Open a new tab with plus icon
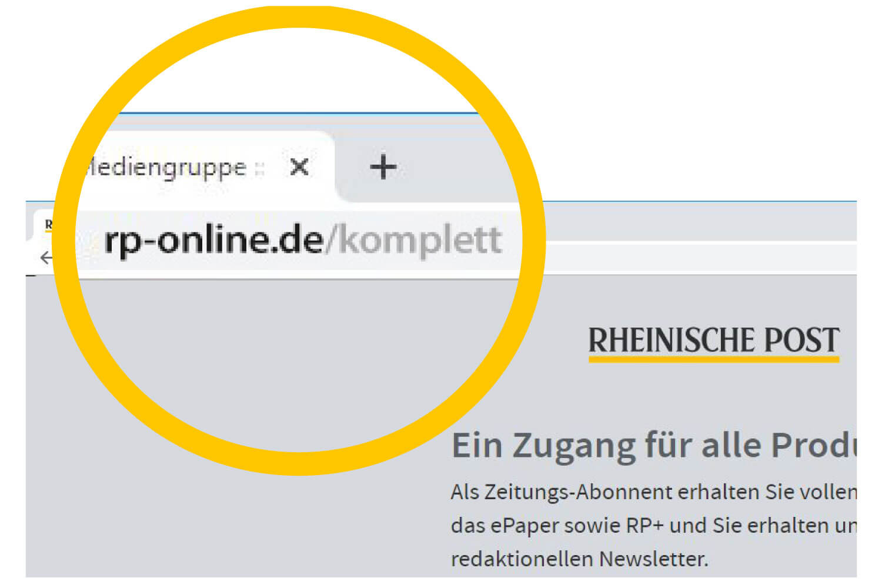 [383, 168]
